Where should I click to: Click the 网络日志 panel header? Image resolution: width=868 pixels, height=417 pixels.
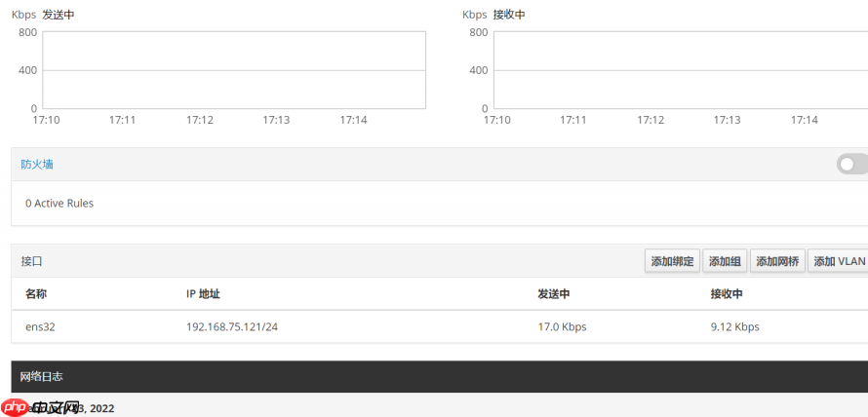(42, 376)
